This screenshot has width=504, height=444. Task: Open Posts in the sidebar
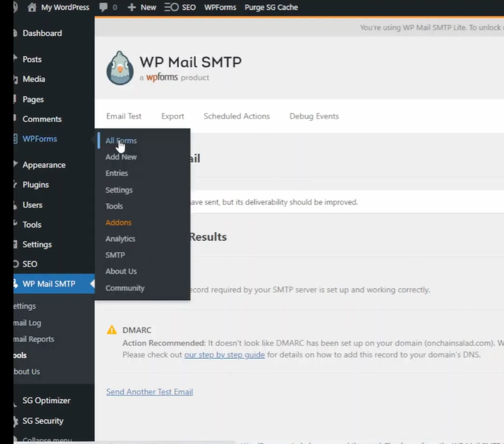[x=32, y=59]
